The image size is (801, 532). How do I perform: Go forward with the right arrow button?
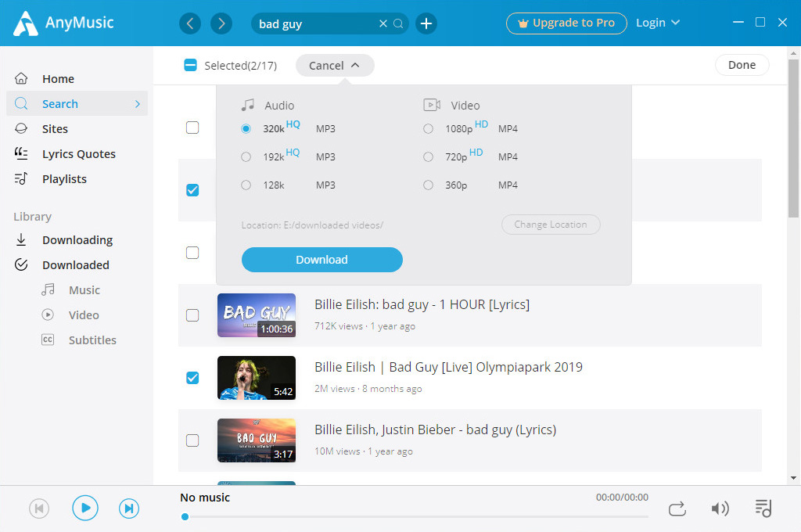221,23
